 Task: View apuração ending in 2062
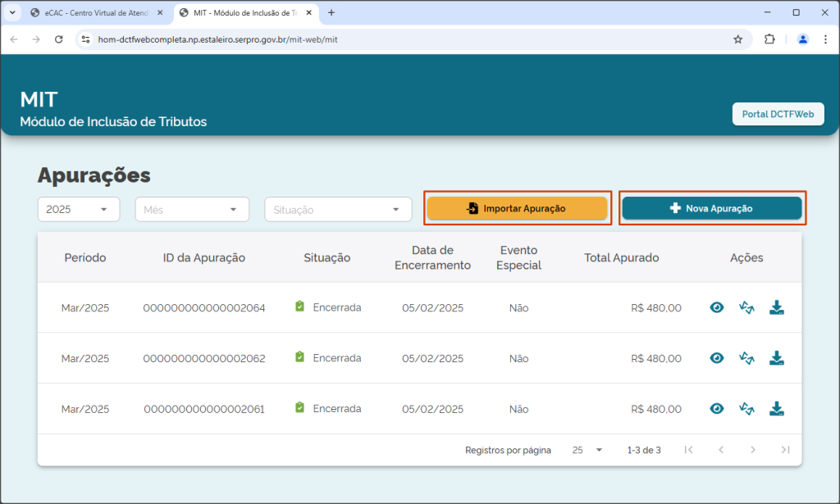(717, 358)
